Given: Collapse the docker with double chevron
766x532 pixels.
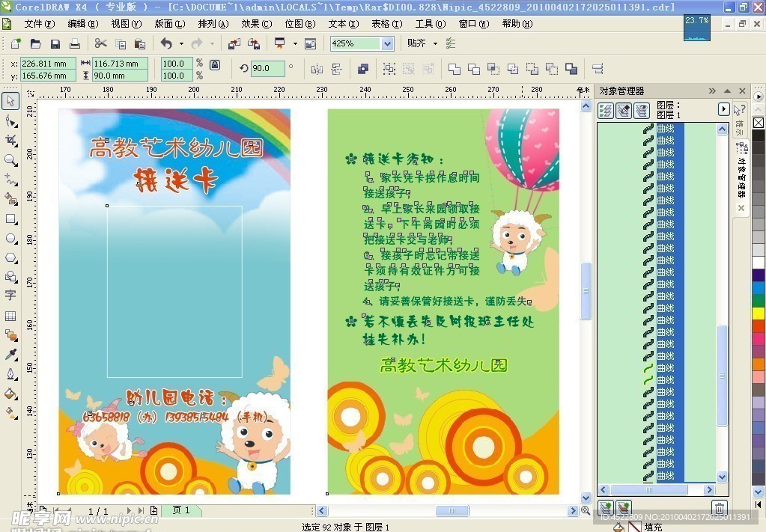Looking at the screenshot, I should point(712,91).
